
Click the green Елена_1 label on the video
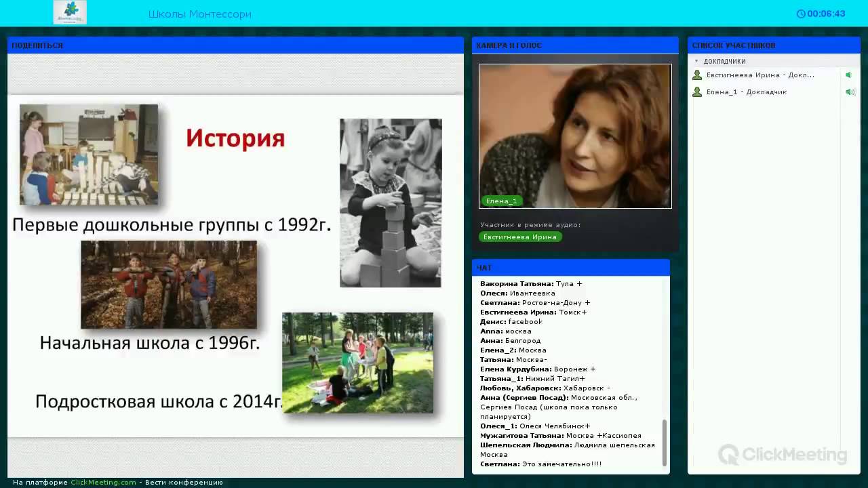click(x=502, y=201)
